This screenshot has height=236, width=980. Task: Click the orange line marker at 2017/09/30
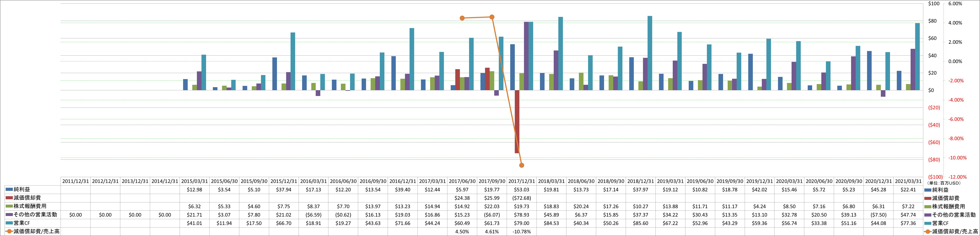492,17
